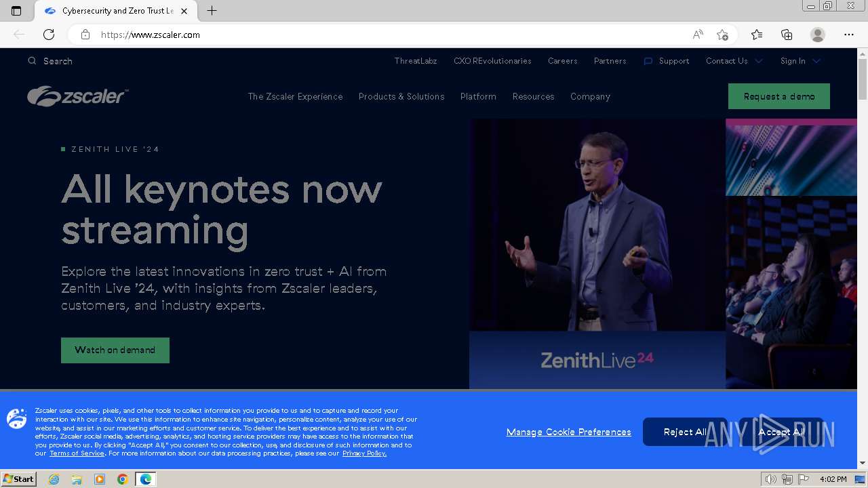Open the Resources menu
This screenshot has width=868, height=488.
click(533, 96)
